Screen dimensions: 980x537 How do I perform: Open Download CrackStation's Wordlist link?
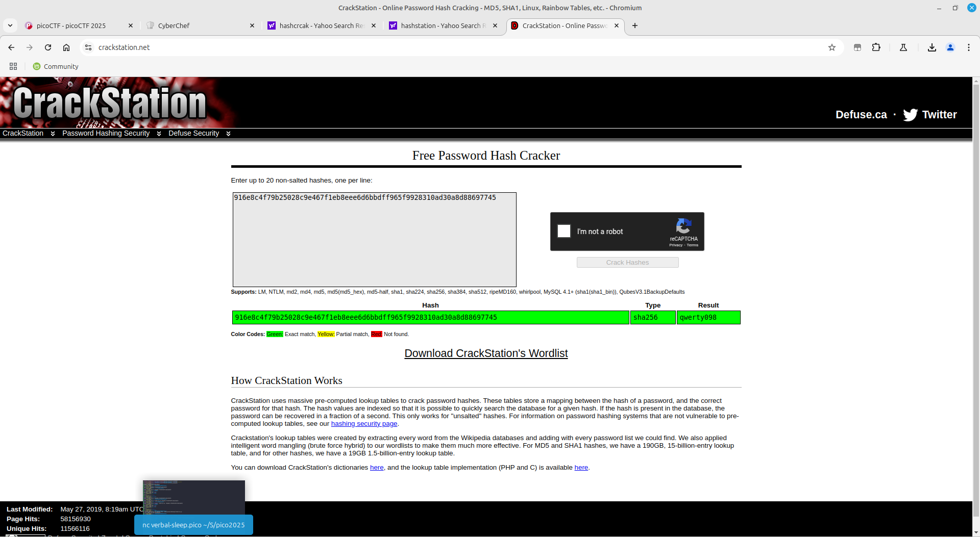tap(486, 353)
